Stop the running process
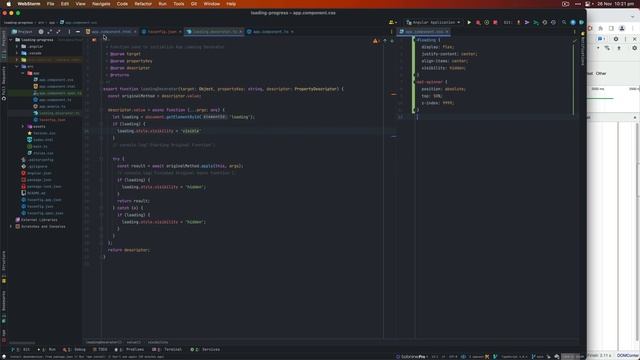The height and width of the screenshot is (360, 640). (x=495, y=22)
